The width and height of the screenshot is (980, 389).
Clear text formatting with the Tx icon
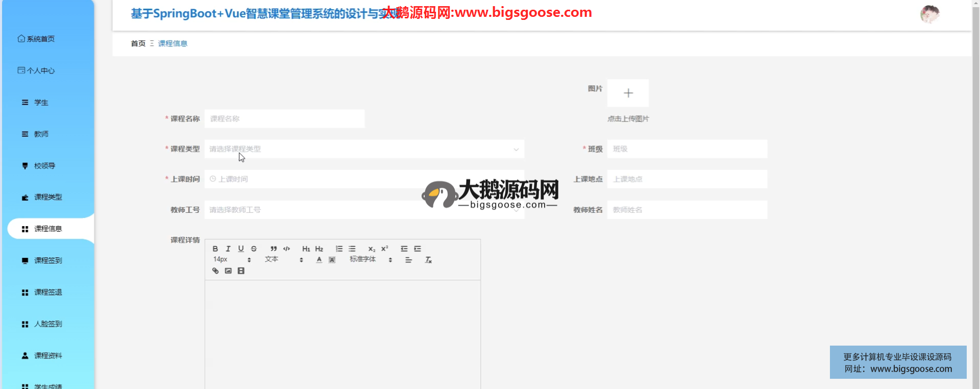point(428,260)
